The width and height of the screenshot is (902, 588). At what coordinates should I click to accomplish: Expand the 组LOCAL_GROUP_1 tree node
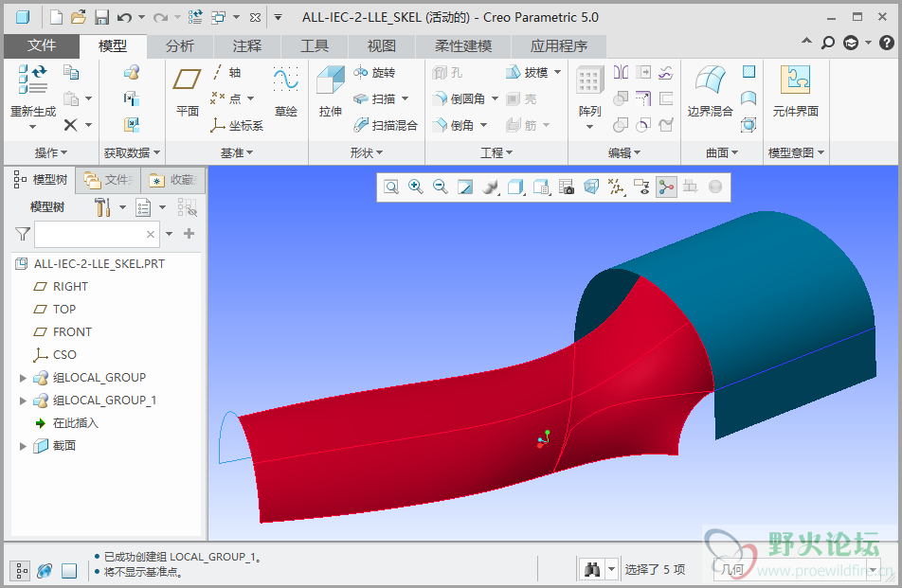23,401
